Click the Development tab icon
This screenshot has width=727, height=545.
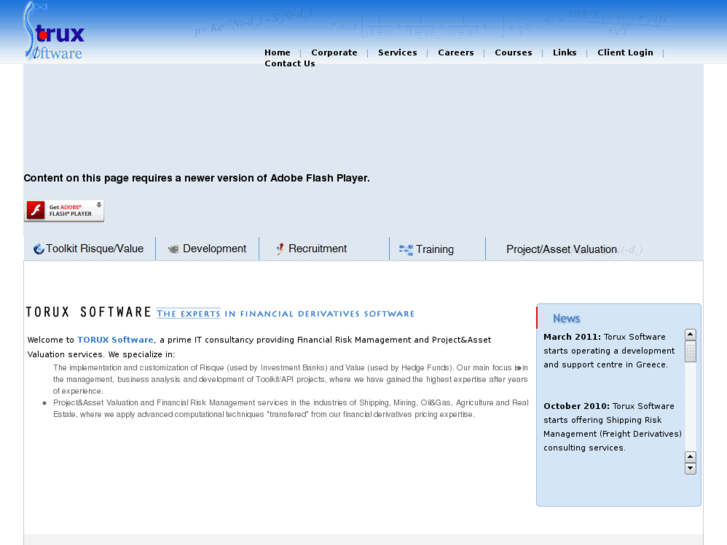pos(173,249)
